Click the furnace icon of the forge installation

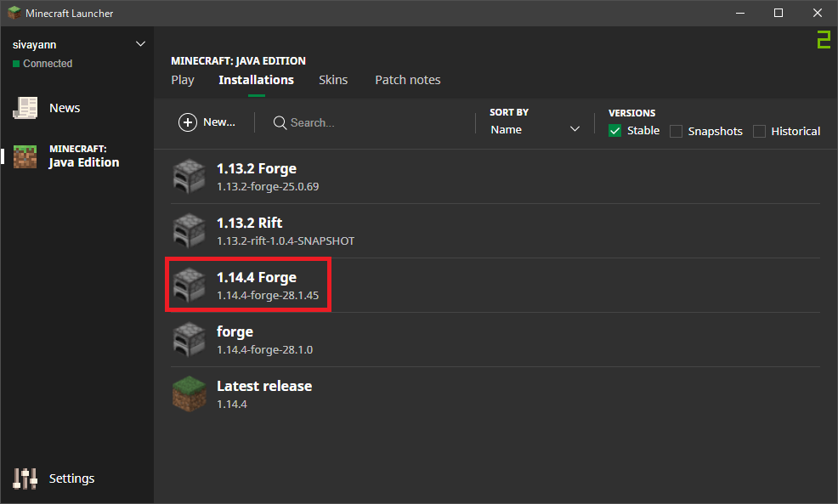[190, 339]
